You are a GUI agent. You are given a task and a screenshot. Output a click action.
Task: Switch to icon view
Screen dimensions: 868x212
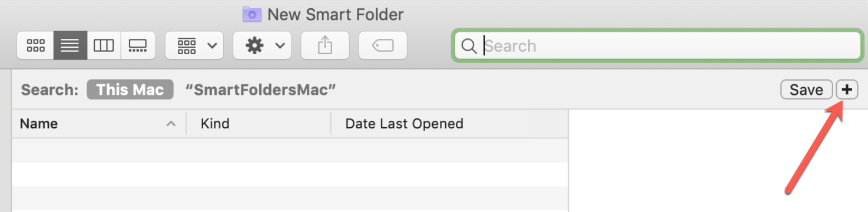(36, 46)
